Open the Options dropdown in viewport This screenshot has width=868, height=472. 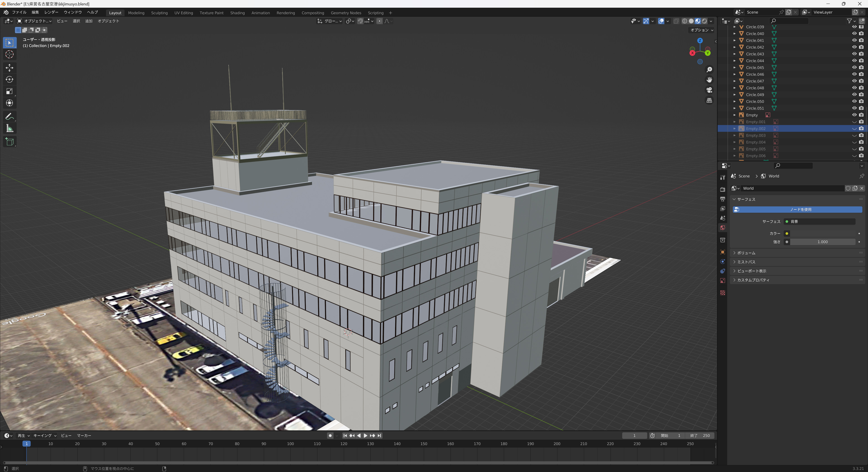[x=702, y=30]
